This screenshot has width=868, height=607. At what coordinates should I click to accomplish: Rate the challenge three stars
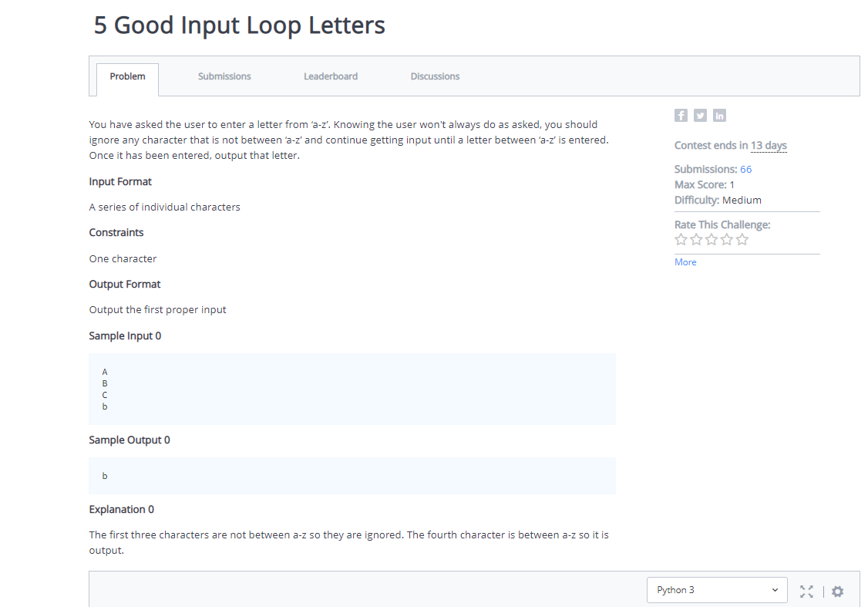tap(712, 239)
